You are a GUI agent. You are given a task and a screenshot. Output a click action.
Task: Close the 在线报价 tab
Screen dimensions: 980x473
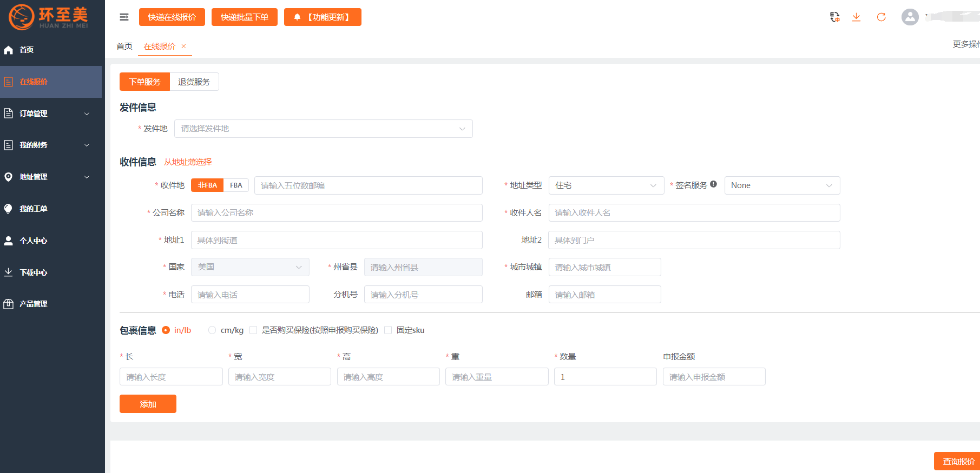click(184, 46)
